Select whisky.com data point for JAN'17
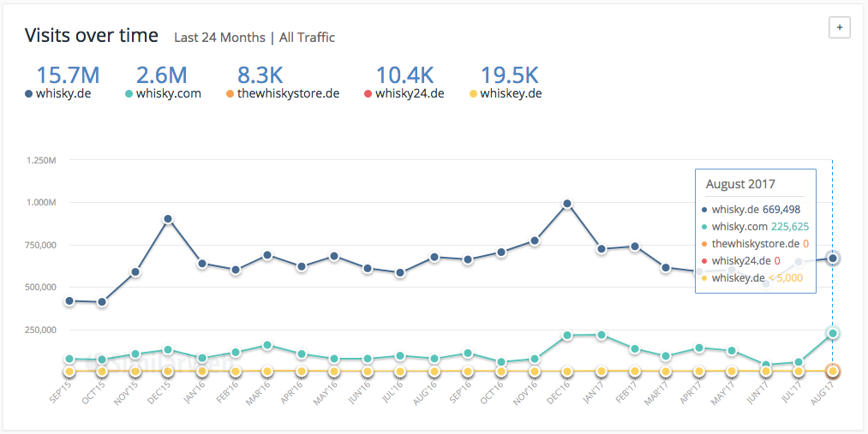This screenshot has width=868, height=434. tap(601, 335)
